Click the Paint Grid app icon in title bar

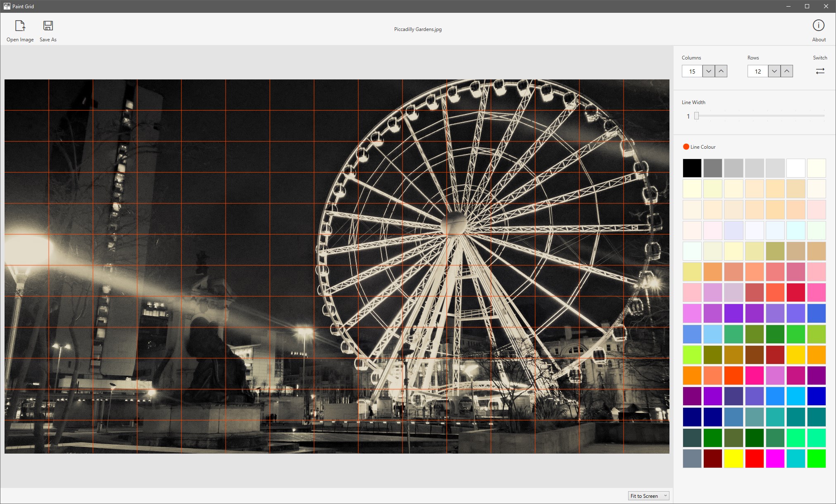(x=7, y=6)
